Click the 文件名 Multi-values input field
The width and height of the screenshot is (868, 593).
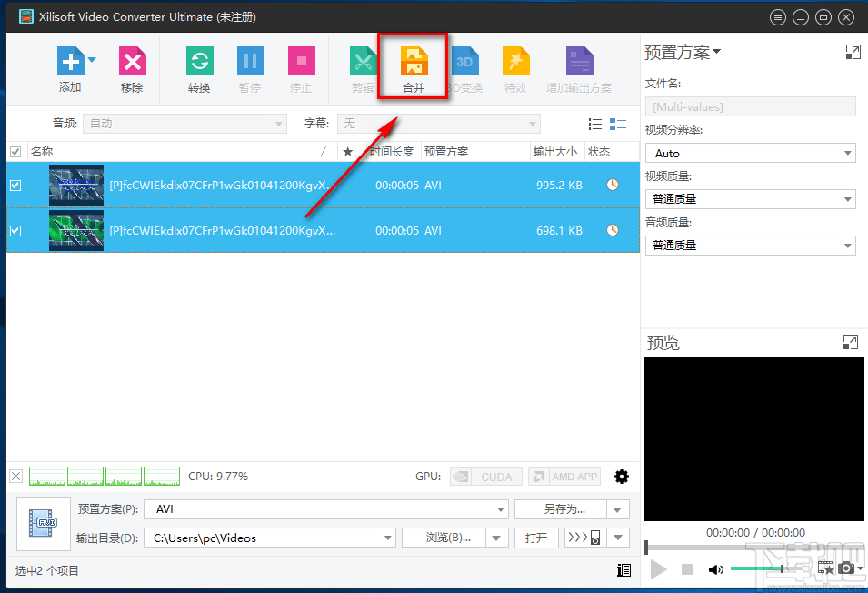point(750,106)
